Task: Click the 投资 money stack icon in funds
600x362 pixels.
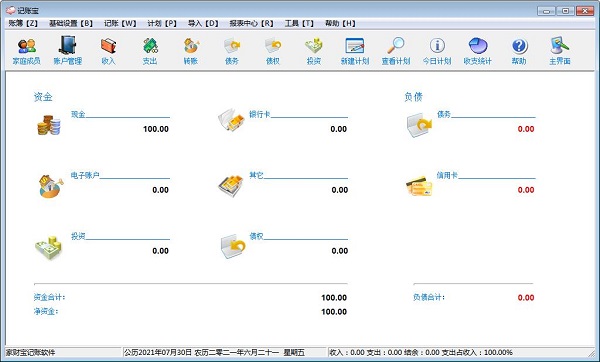Action: click(x=48, y=248)
